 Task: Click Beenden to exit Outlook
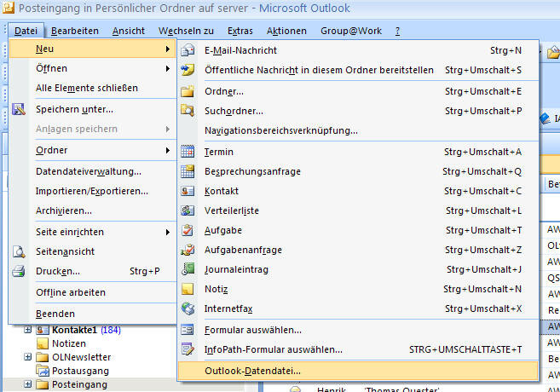pos(55,314)
